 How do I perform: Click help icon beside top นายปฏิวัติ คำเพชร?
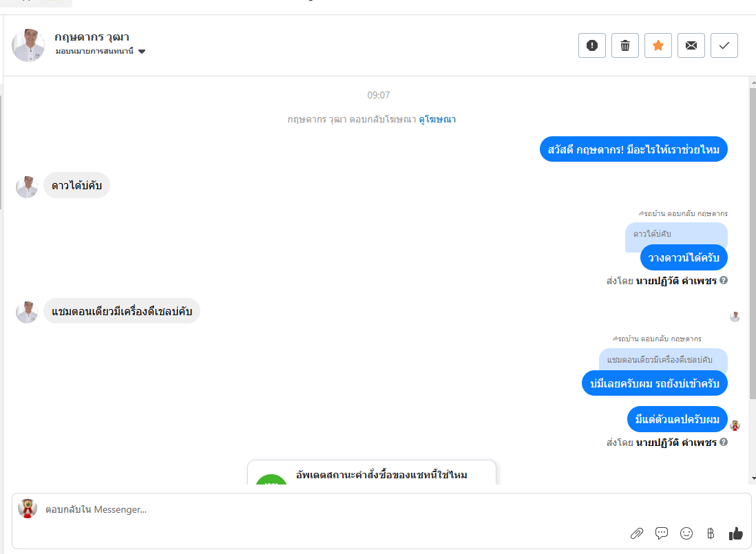pos(724,280)
